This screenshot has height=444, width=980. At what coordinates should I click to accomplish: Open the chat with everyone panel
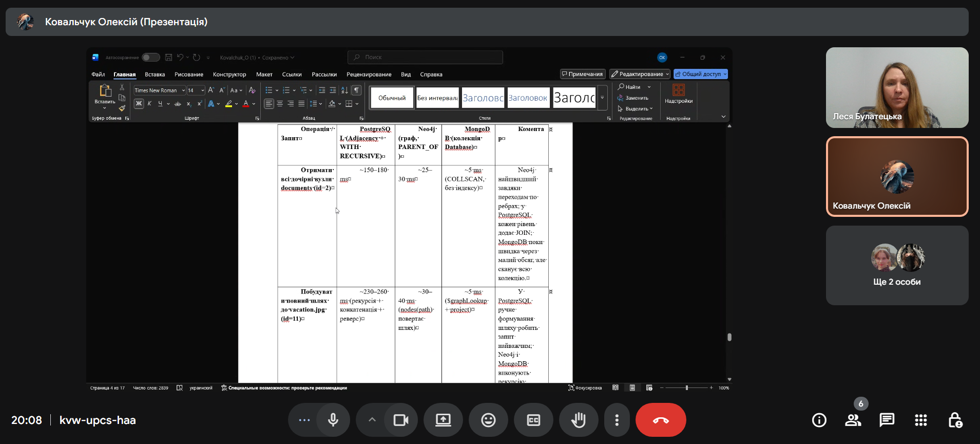point(887,420)
